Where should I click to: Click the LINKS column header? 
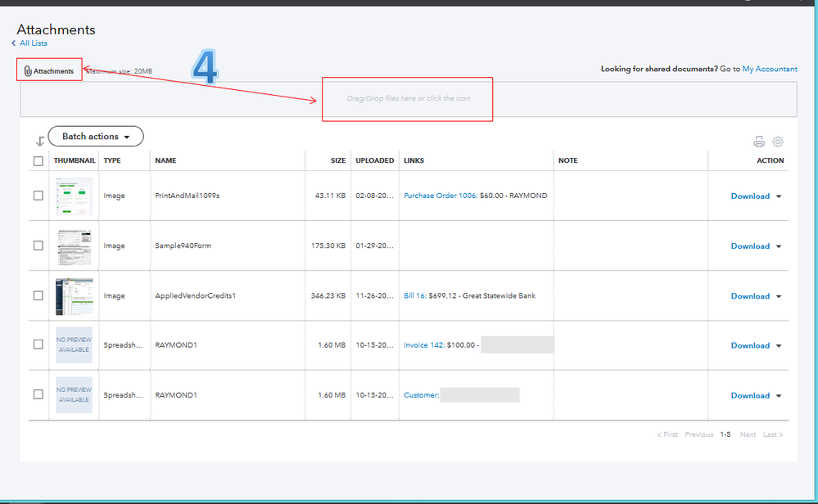[414, 160]
